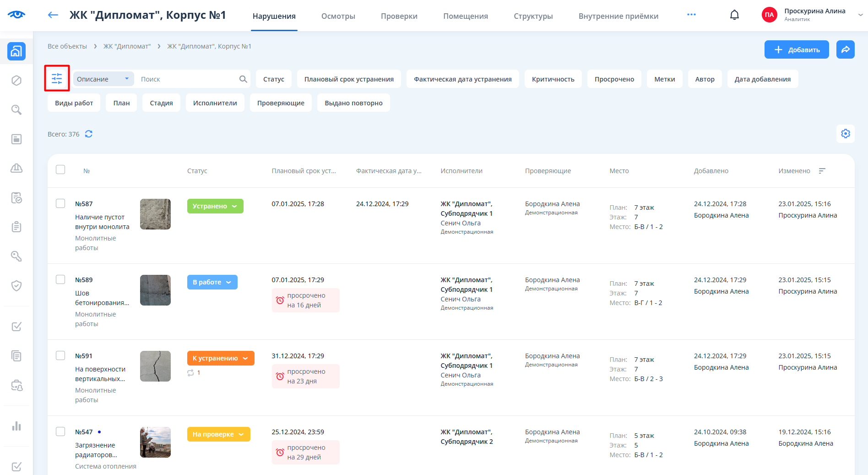Screen dimensions: 868x475
Task: Click the sort icon beside Изменено
Action: point(822,171)
